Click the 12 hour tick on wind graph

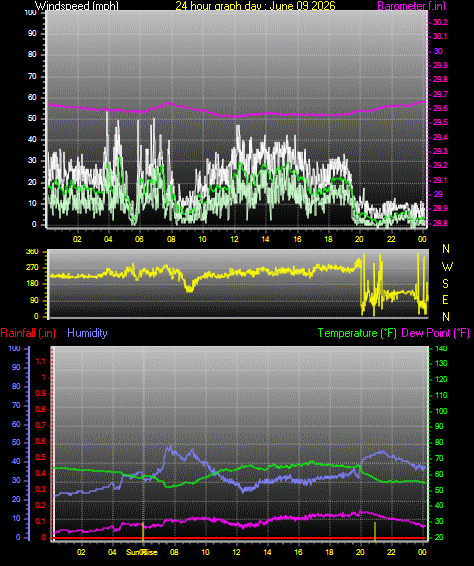tap(234, 239)
